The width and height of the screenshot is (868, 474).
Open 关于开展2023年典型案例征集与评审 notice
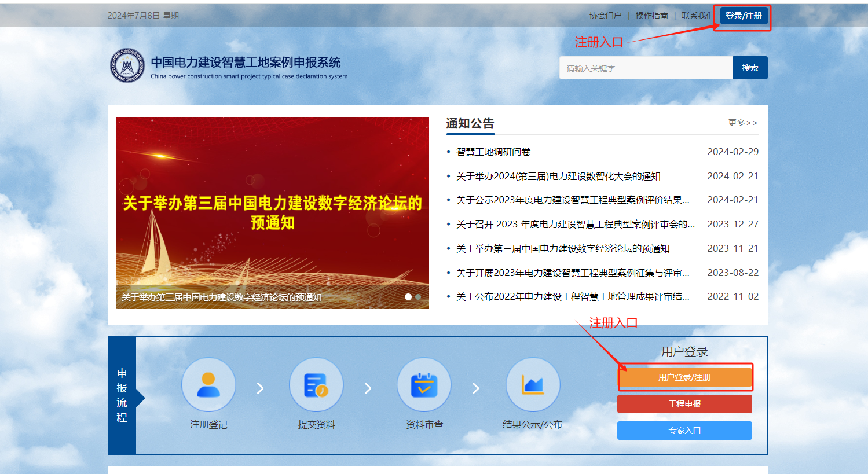coord(573,273)
